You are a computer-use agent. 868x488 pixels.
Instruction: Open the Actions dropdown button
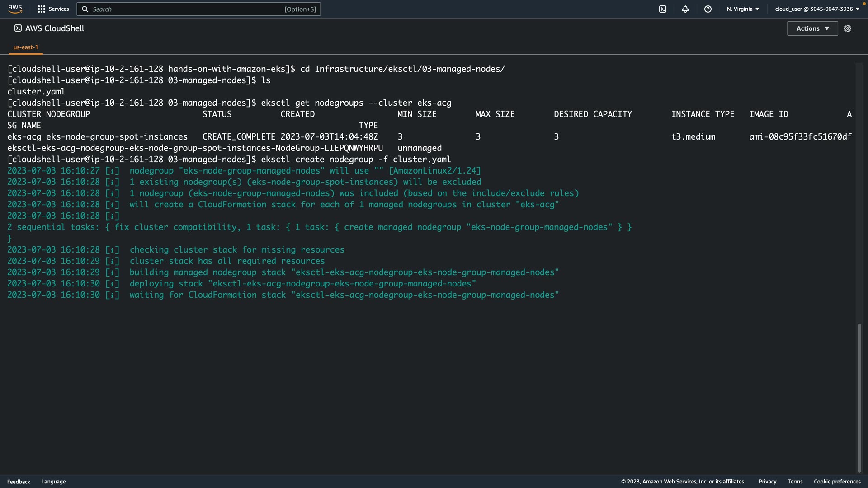pyautogui.click(x=812, y=28)
